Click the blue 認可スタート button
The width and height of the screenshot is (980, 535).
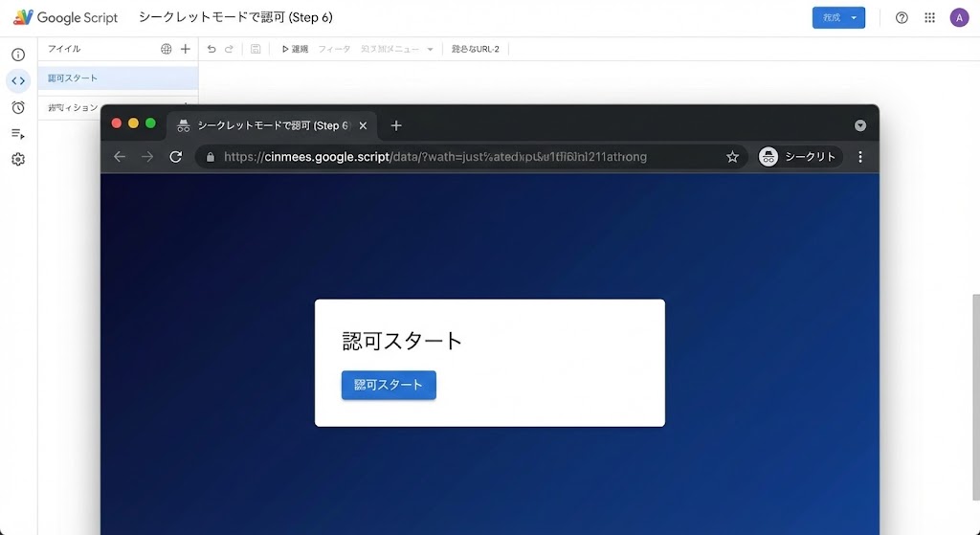(389, 385)
